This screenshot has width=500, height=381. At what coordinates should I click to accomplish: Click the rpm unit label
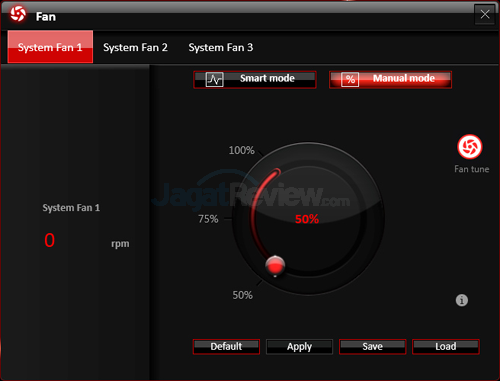[x=120, y=244]
